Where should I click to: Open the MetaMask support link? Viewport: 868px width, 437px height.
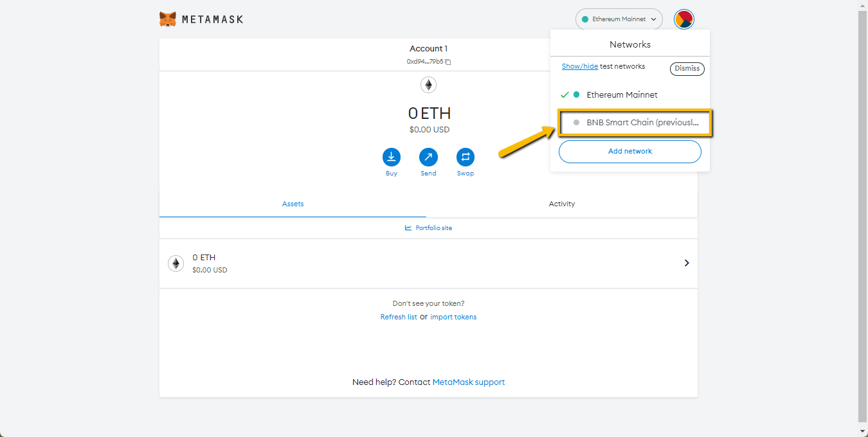click(x=469, y=382)
